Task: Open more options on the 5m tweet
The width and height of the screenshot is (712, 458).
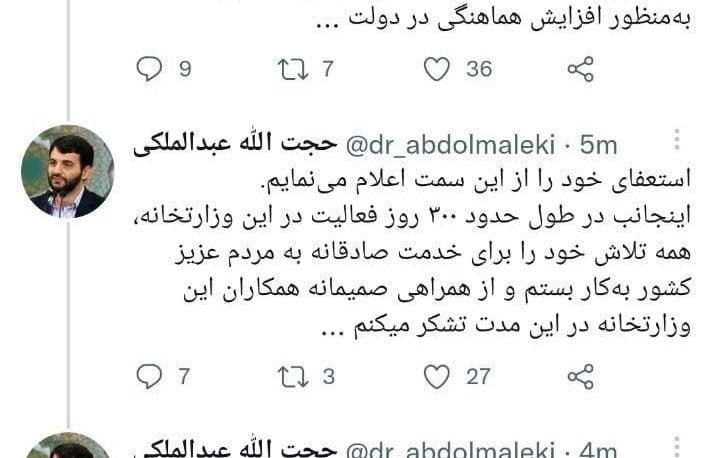Action: point(677,139)
